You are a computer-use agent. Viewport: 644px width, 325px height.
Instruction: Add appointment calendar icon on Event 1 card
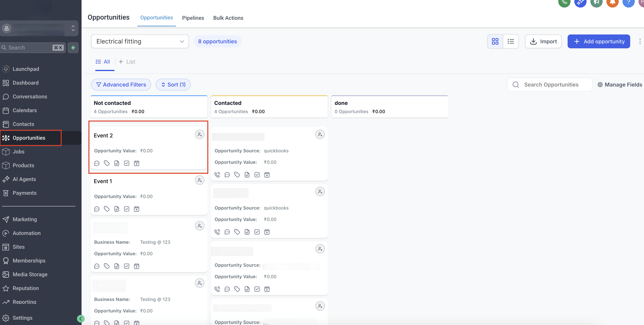(x=136, y=209)
